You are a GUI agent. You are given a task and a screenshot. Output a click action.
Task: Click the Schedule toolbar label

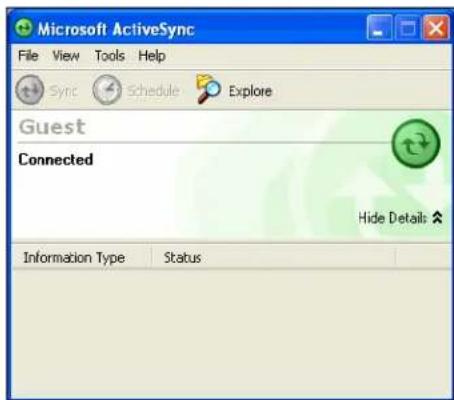click(154, 90)
